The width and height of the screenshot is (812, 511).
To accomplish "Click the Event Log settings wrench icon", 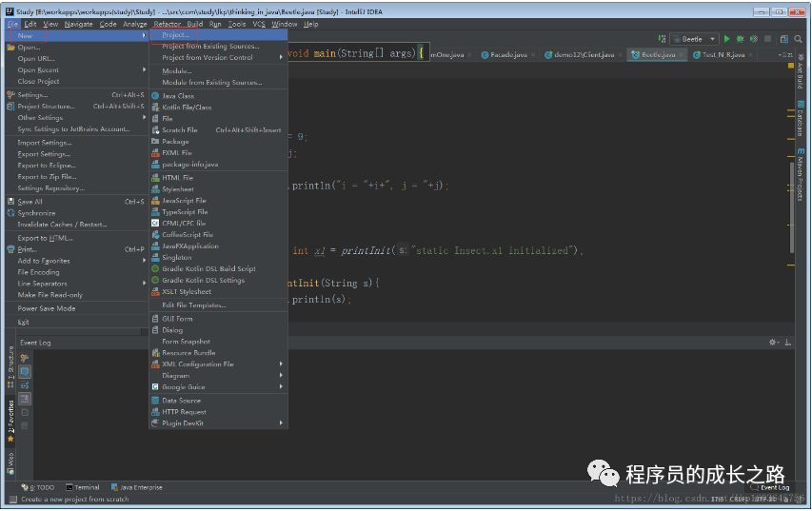I will click(25, 358).
